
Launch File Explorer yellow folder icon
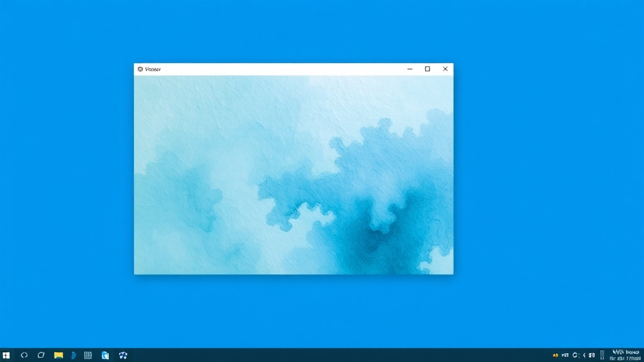[x=58, y=355]
